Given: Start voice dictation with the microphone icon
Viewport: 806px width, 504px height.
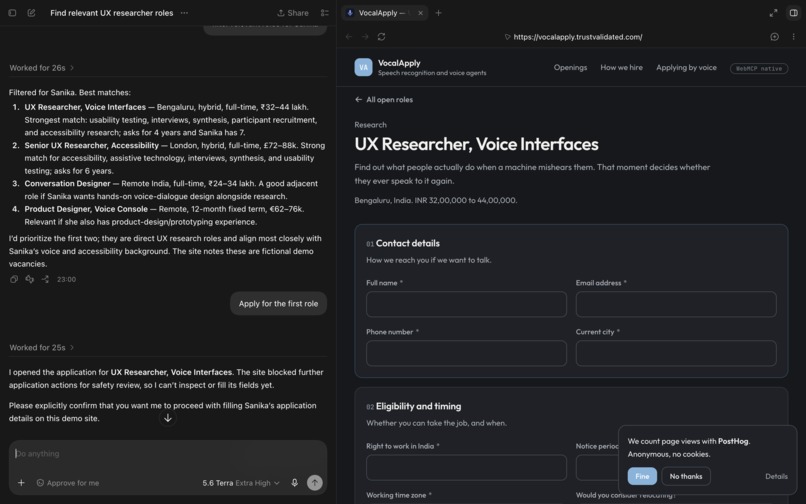Looking at the screenshot, I should click(295, 483).
